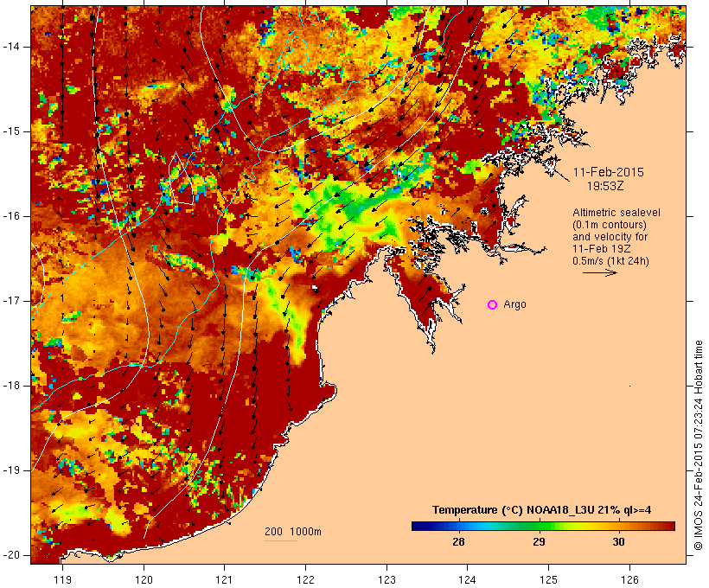This screenshot has width=709, height=588.
Task: Click the 'Argo' legend label
Action: (514, 304)
